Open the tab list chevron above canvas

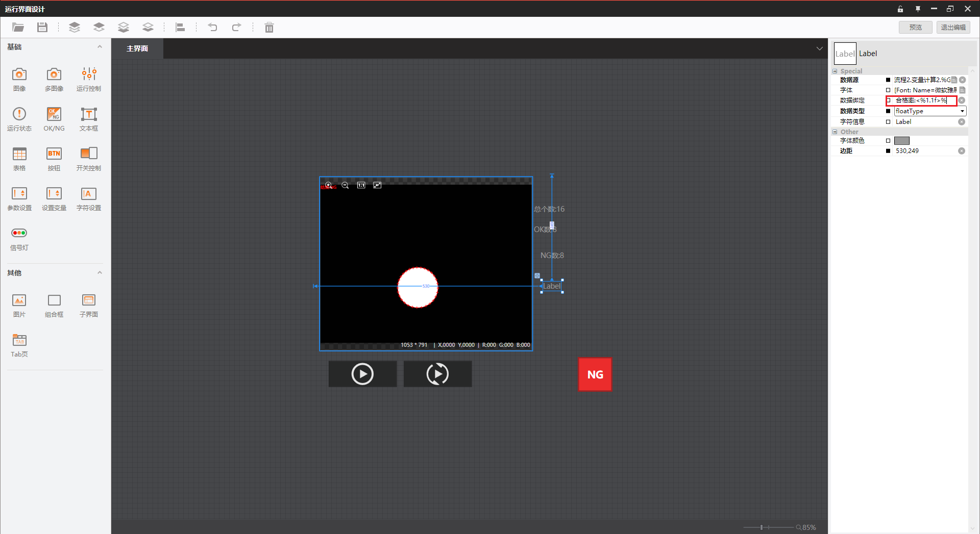(x=819, y=48)
